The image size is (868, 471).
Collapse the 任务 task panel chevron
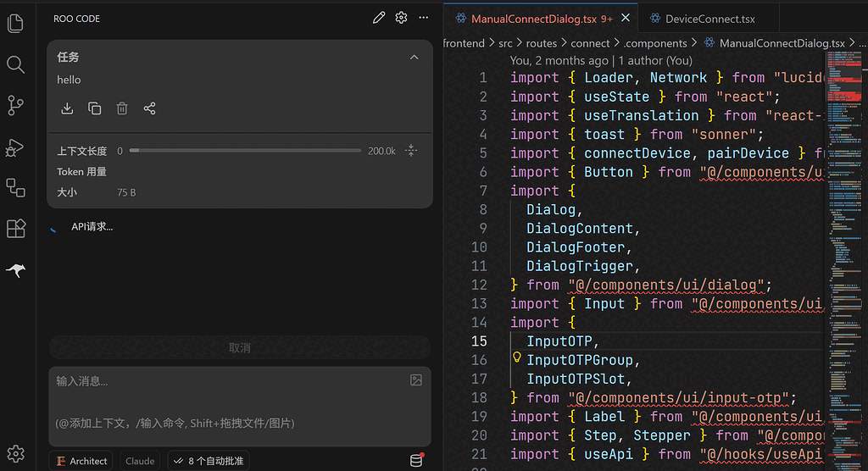414,57
